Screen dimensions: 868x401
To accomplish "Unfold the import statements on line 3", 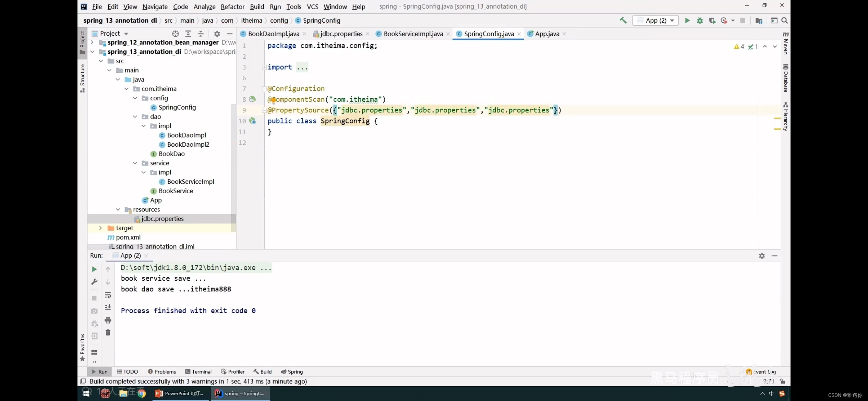I will click(x=264, y=67).
